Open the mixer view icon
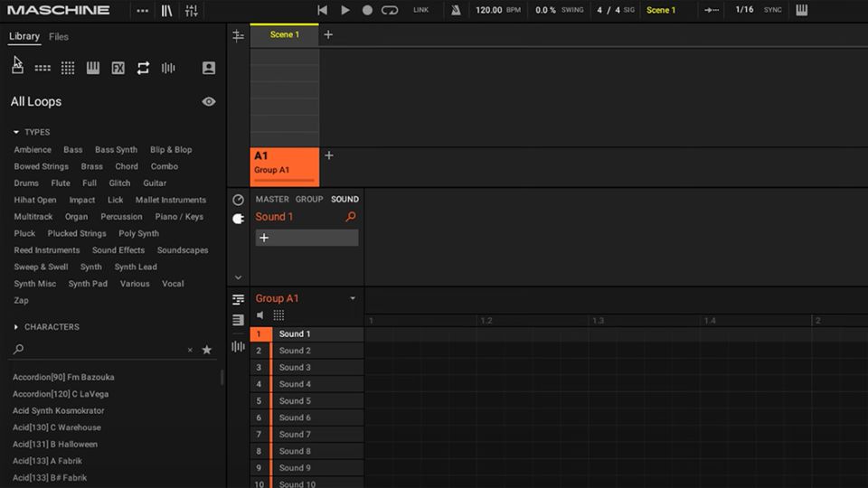Viewport: 868px width, 488px height. click(x=191, y=10)
